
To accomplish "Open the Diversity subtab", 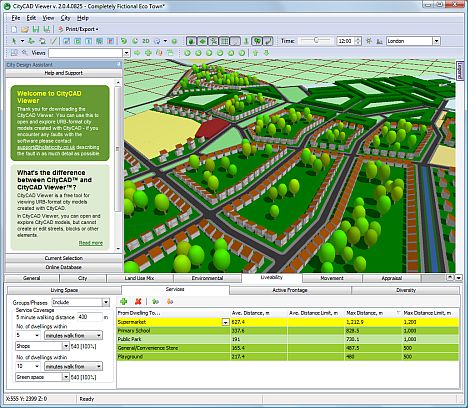I will (406, 290).
